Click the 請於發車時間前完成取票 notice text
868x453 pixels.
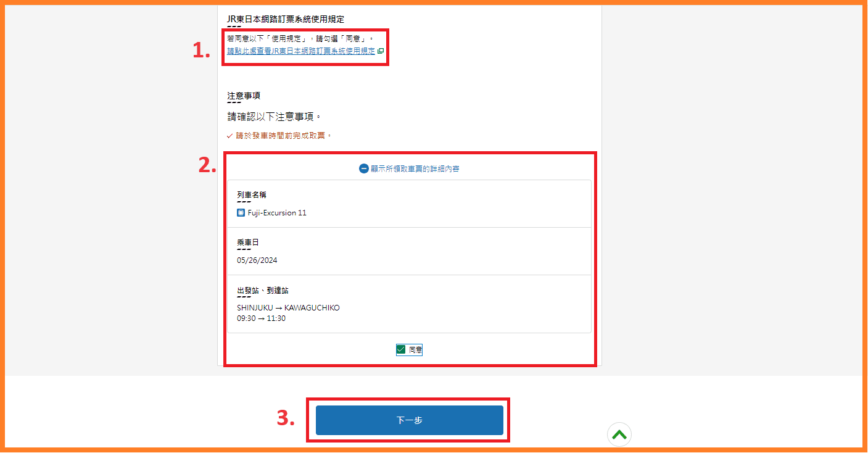coord(284,136)
